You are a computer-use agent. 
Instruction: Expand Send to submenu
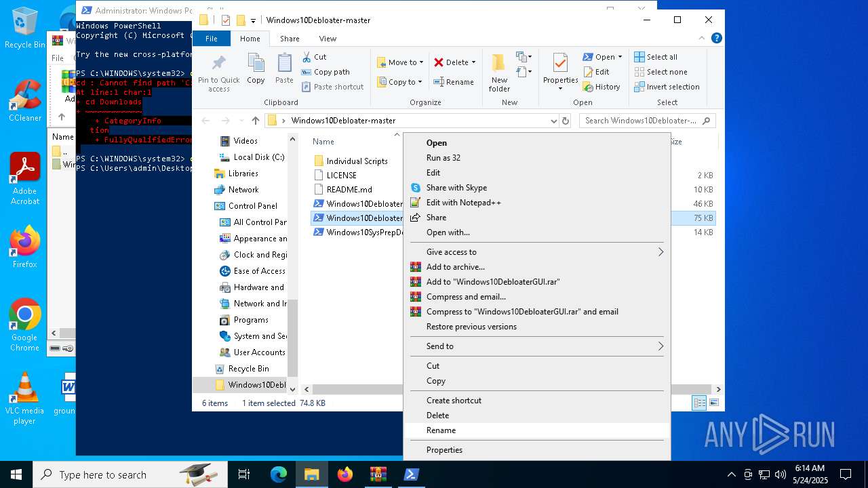point(660,346)
